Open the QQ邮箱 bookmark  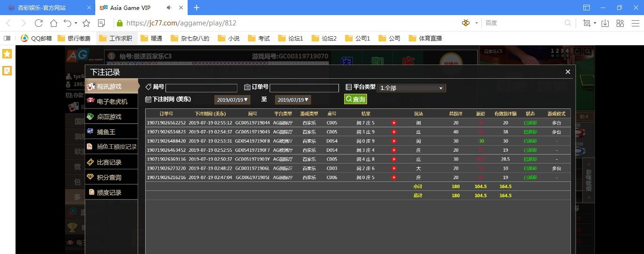click(x=37, y=38)
